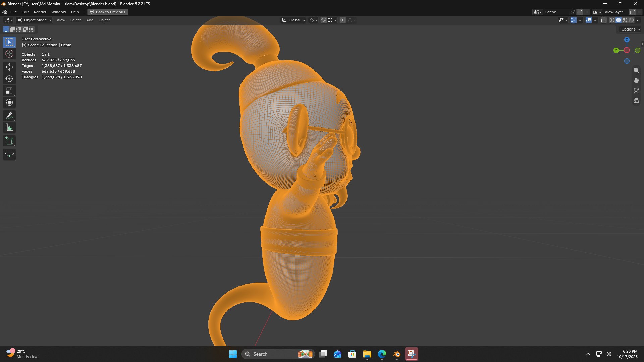
Task: Toggle snapping magnet button
Action: (x=323, y=20)
